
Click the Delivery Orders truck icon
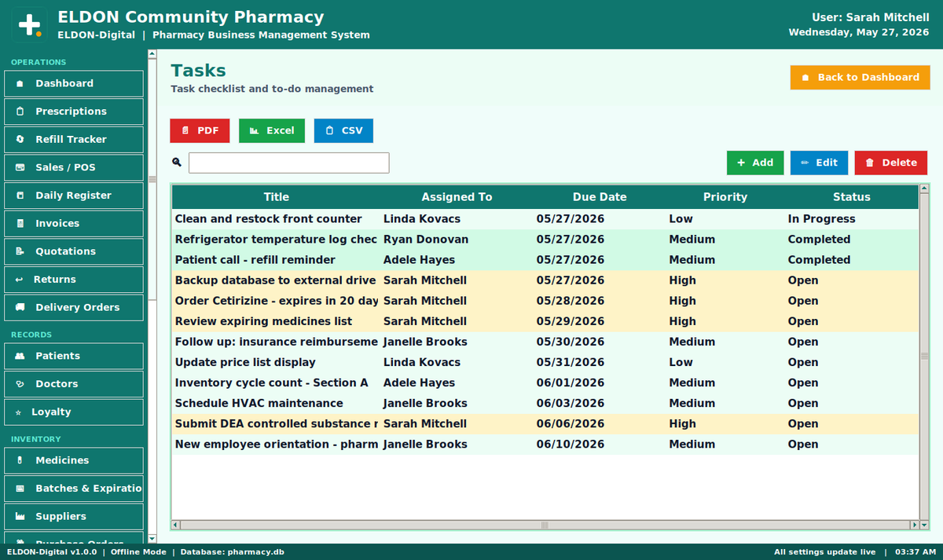tap(20, 307)
